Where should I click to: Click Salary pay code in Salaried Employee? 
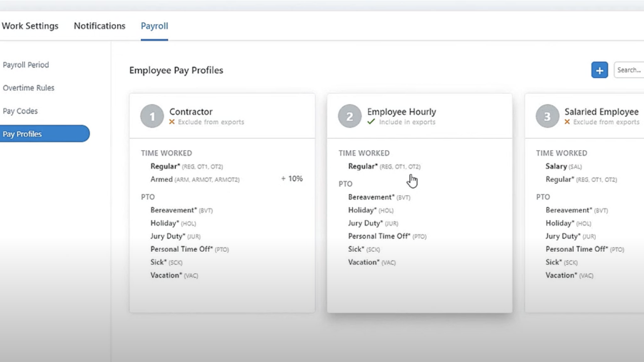[x=556, y=166]
